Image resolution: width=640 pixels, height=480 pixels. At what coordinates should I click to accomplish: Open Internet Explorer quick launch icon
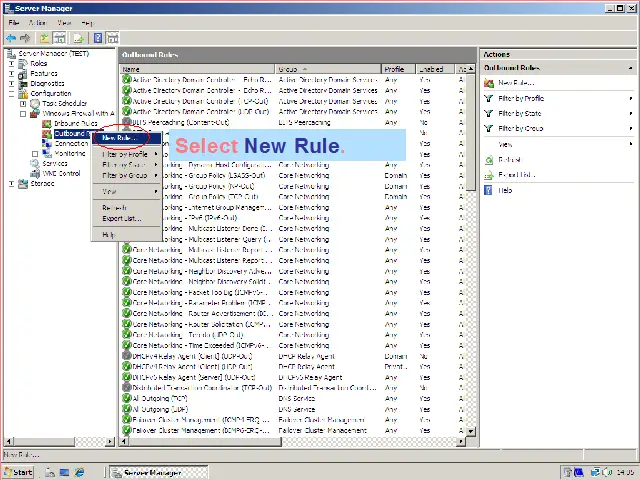tap(79, 472)
